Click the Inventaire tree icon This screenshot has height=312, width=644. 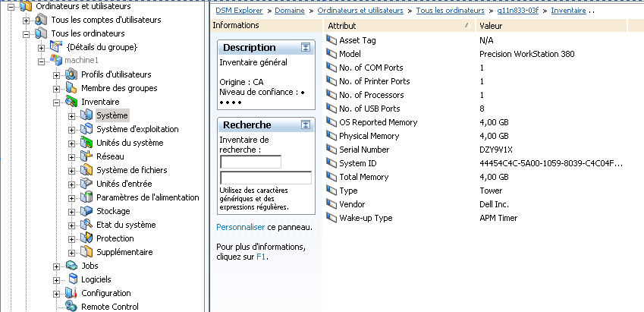tap(71, 102)
